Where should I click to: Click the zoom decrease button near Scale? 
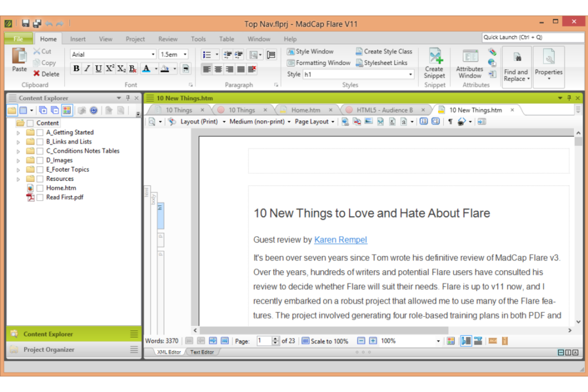[x=361, y=341]
